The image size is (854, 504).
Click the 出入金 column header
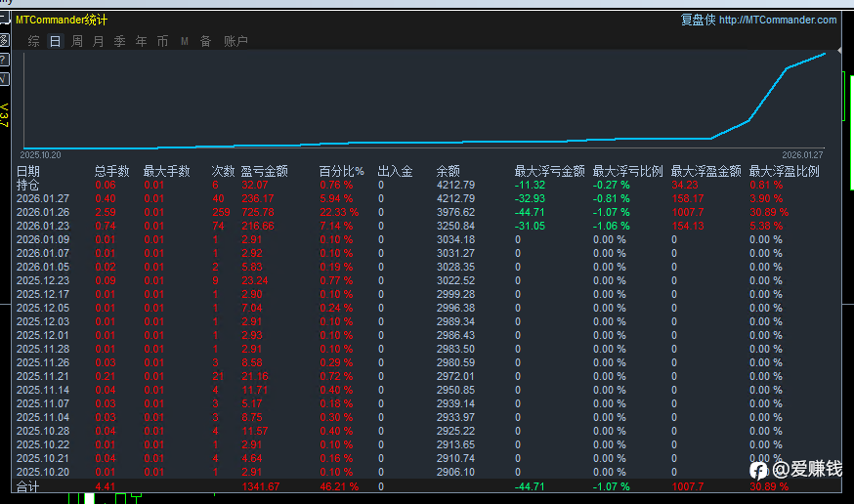click(x=395, y=172)
